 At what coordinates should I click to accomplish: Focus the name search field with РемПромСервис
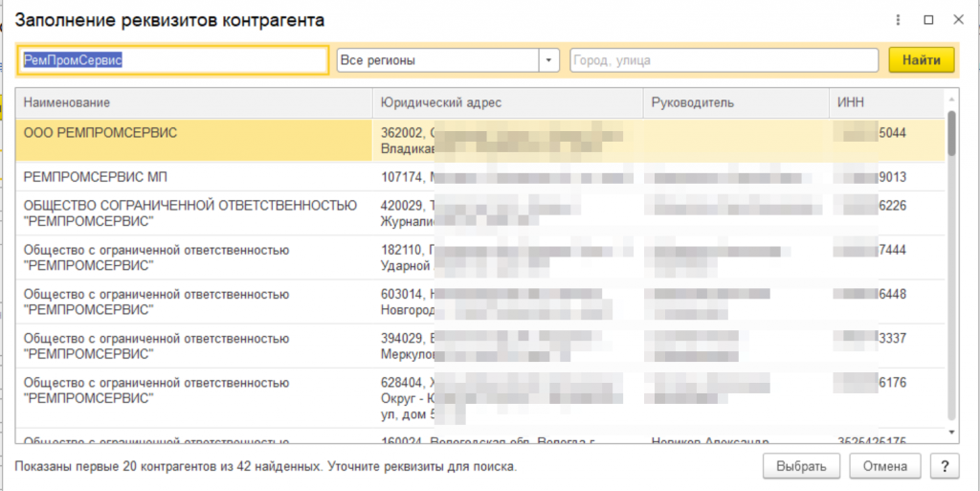[x=172, y=60]
